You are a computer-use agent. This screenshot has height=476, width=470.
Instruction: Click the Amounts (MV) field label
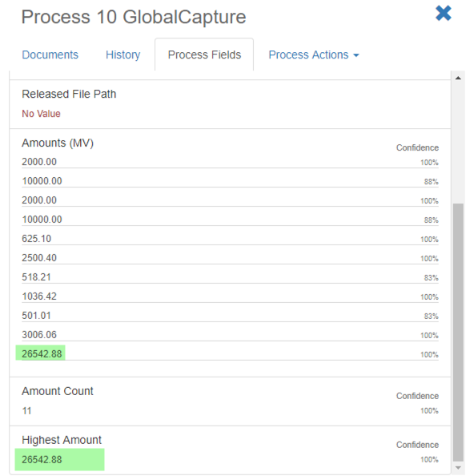58,143
